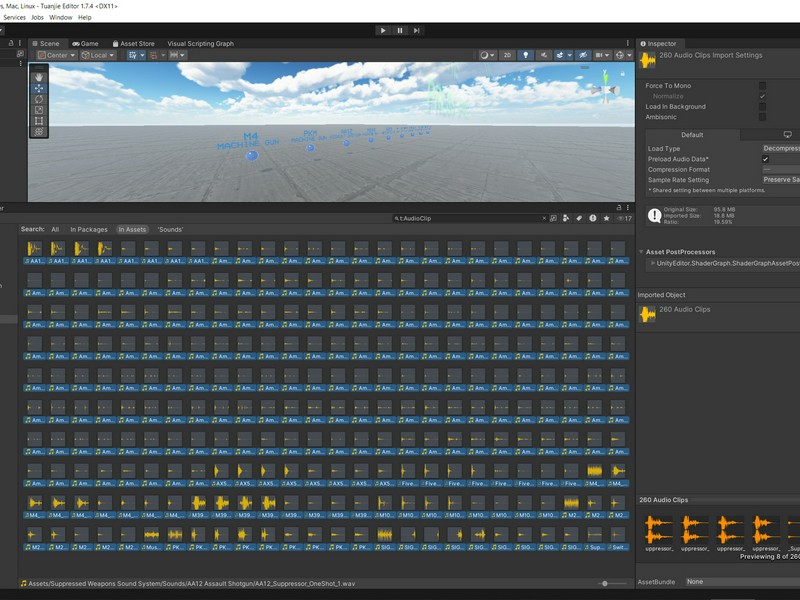Toggle grid snapping magnet icon
This screenshot has height=600, width=800.
pos(153,55)
